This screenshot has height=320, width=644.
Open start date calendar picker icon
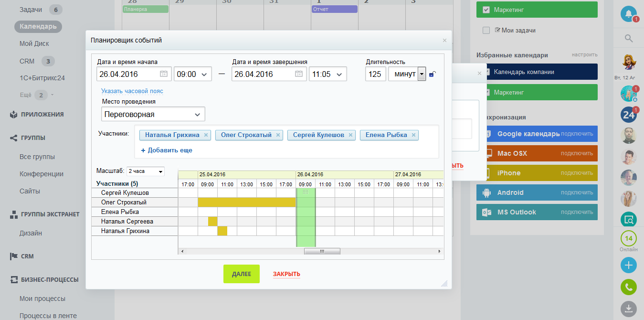click(164, 74)
